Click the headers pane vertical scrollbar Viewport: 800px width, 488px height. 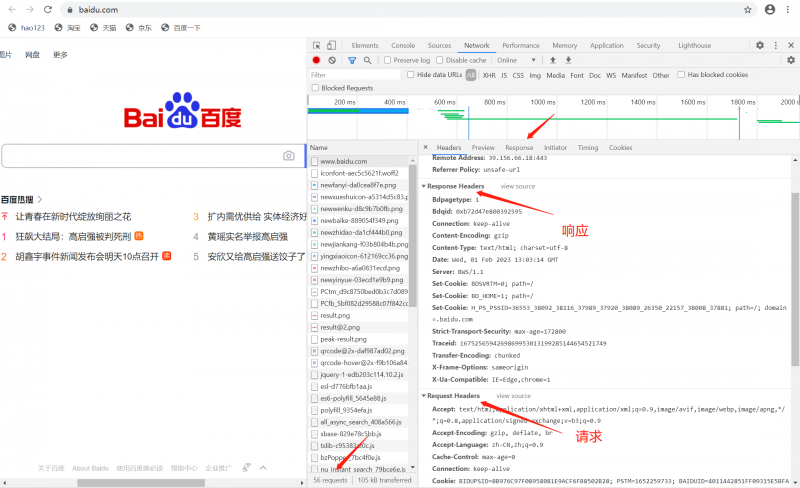[795, 279]
